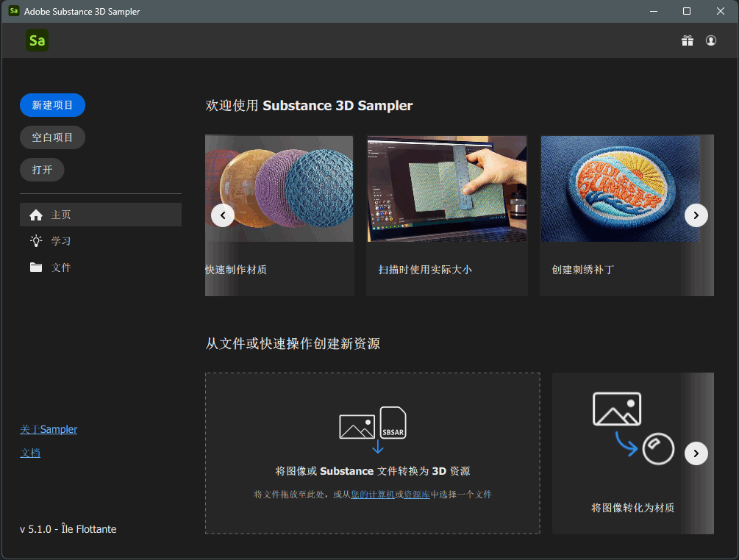Open the gift box what's new icon
The image size is (739, 560).
coord(687,40)
